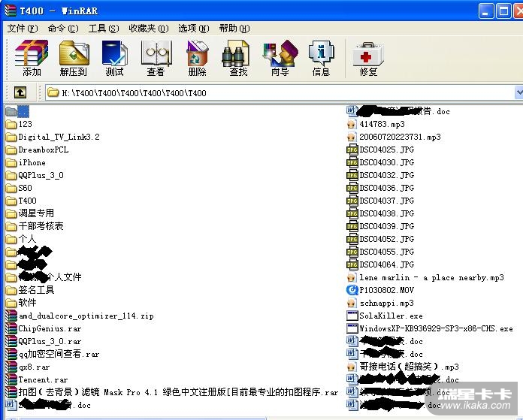This screenshot has width=523, height=420.
Task: Click the 删除 (Delete) toolbar icon
Action: tap(197, 58)
